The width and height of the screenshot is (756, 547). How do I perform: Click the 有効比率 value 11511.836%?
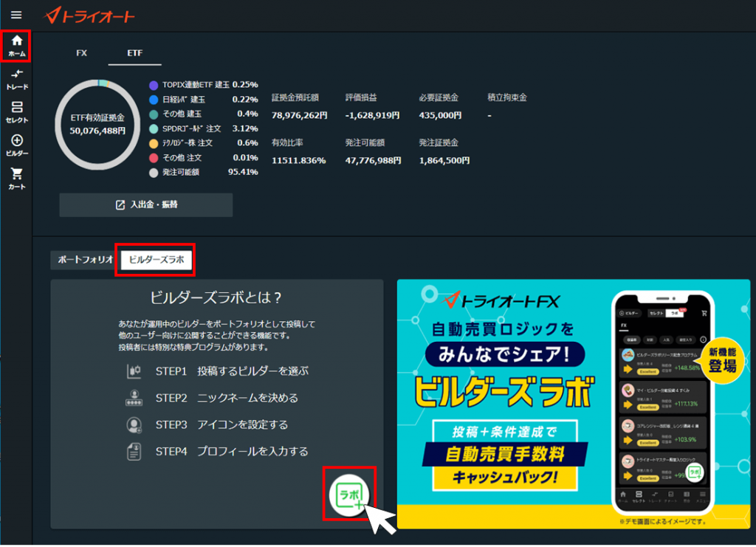point(299,160)
